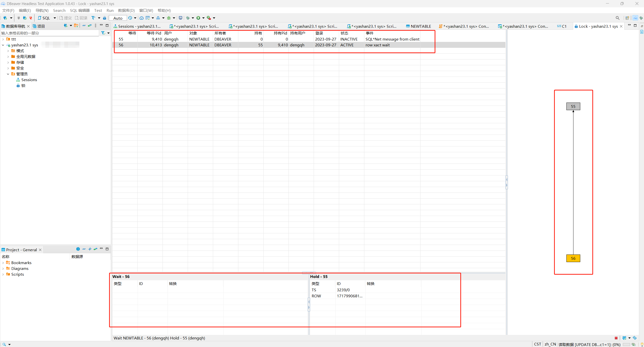Collapse all navigator tree nodes
This screenshot has height=347, width=644.
[x=84, y=25]
